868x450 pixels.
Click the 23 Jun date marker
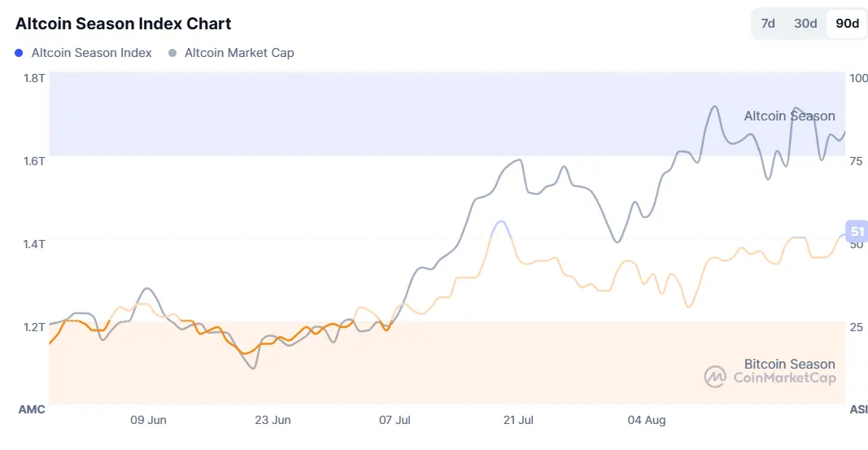tap(273, 420)
